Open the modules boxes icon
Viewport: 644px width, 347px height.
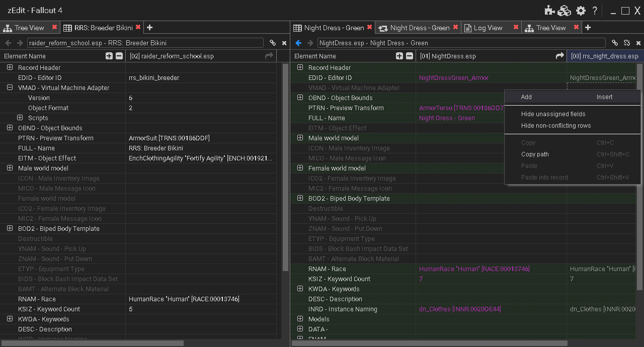[565, 11]
